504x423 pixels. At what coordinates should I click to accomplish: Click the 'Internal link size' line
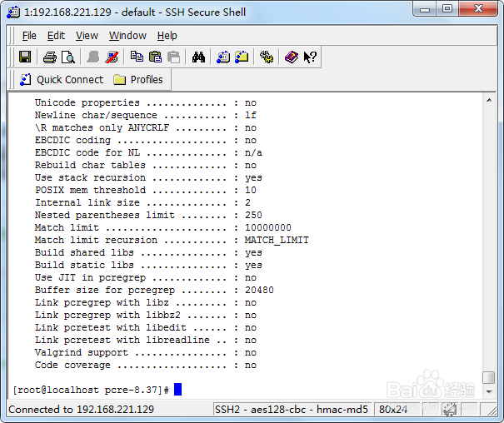tap(142, 202)
